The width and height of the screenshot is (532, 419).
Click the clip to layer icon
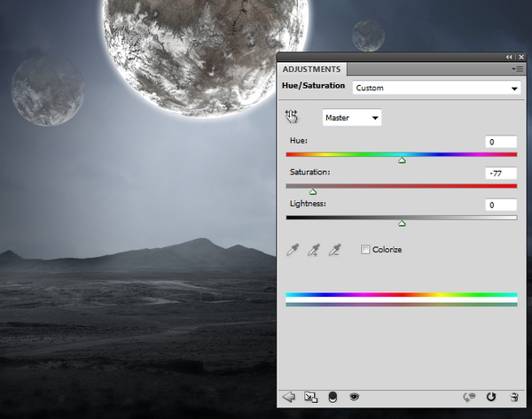332,398
